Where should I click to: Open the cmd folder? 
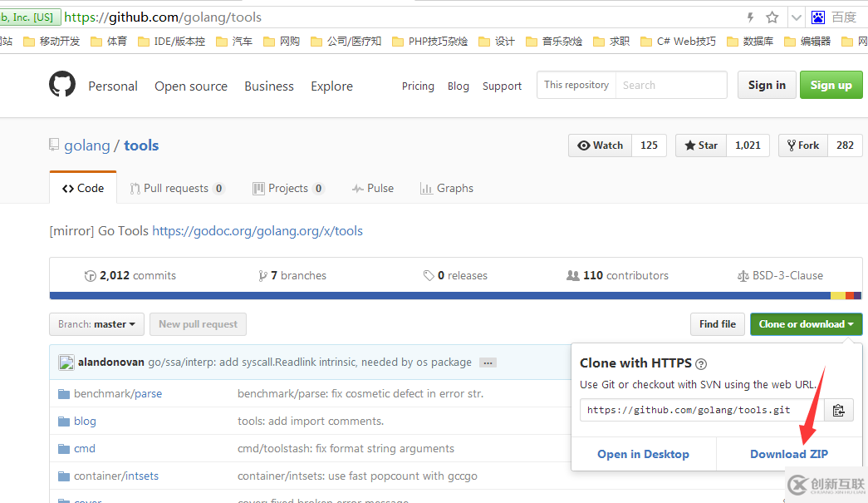(84, 449)
